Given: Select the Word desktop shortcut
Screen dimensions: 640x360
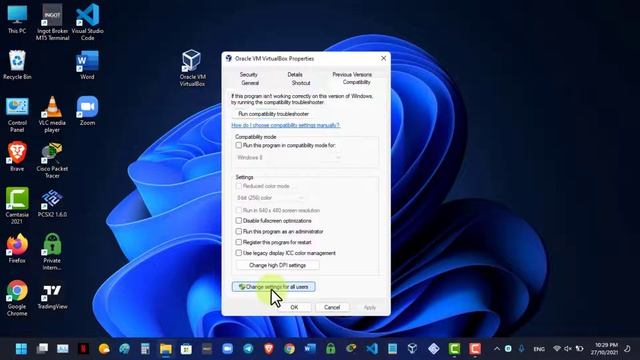Looking at the screenshot, I should (87, 64).
